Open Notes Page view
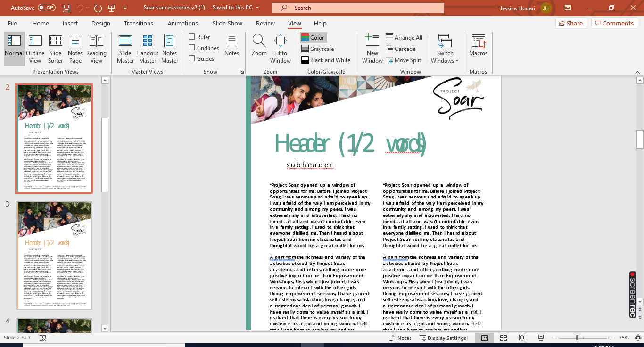 click(75, 49)
